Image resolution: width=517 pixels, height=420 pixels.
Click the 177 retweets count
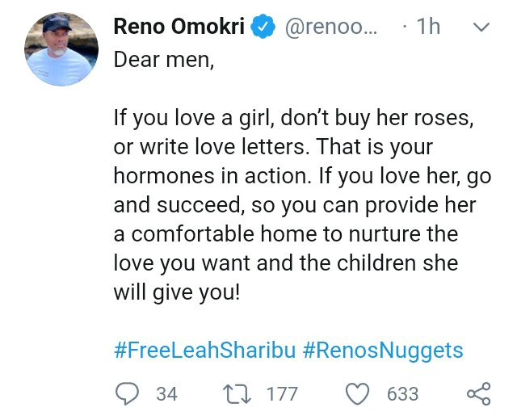tap(282, 394)
